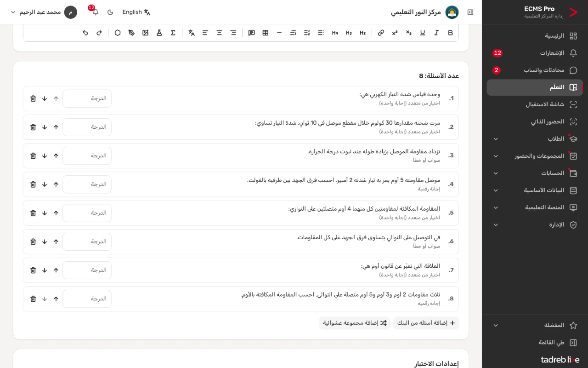Insert the sigma math formula
The image size is (588, 368).
pos(173,33)
